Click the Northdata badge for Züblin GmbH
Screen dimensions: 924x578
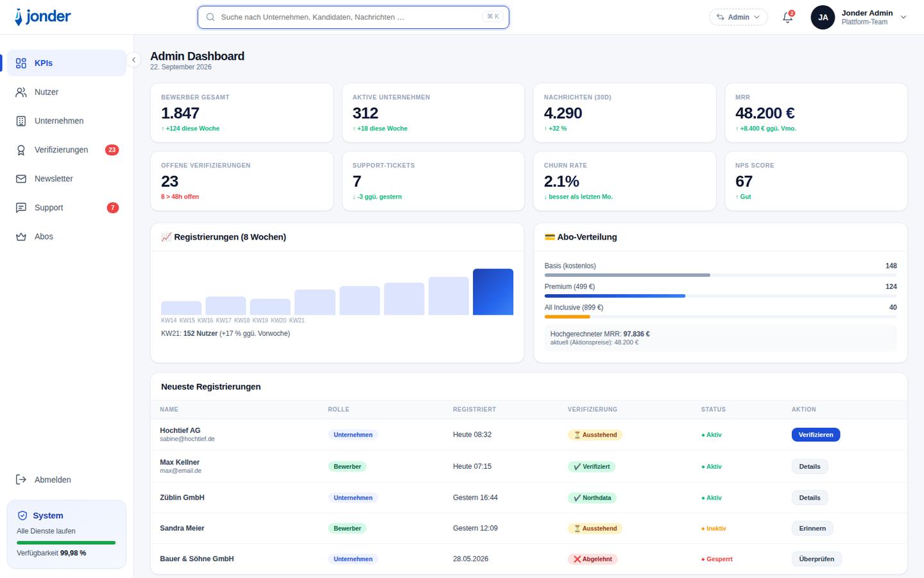click(x=592, y=498)
